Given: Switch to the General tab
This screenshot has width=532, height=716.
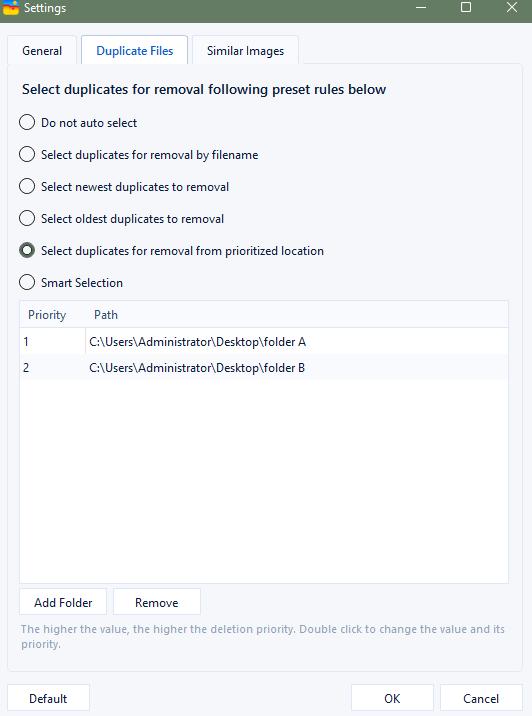Looking at the screenshot, I should click(x=42, y=50).
